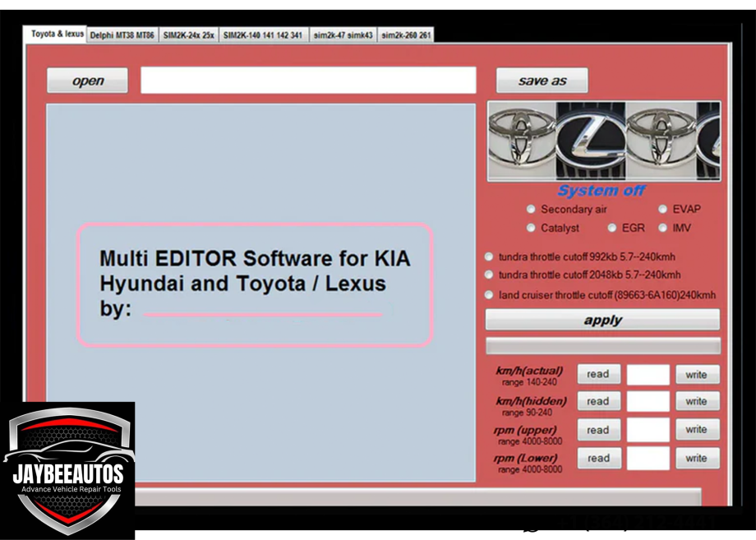Read the rpm (upper) value
This screenshot has width=756, height=540.
598,430
